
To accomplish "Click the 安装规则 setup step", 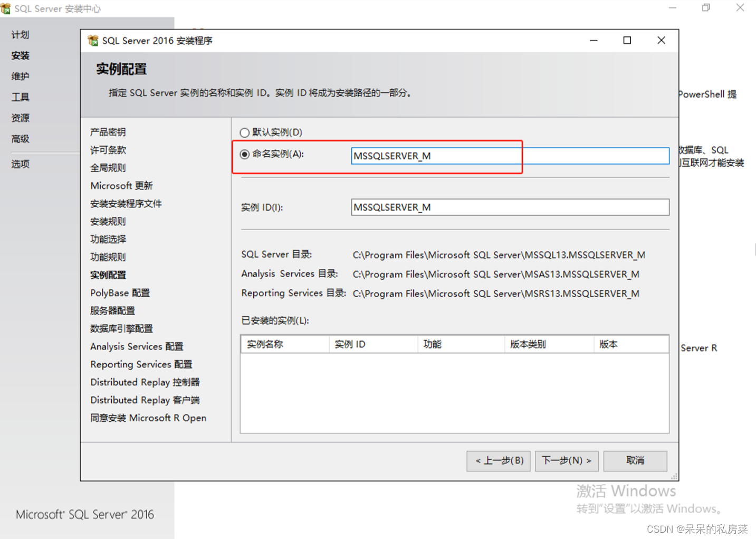I will tap(108, 221).
